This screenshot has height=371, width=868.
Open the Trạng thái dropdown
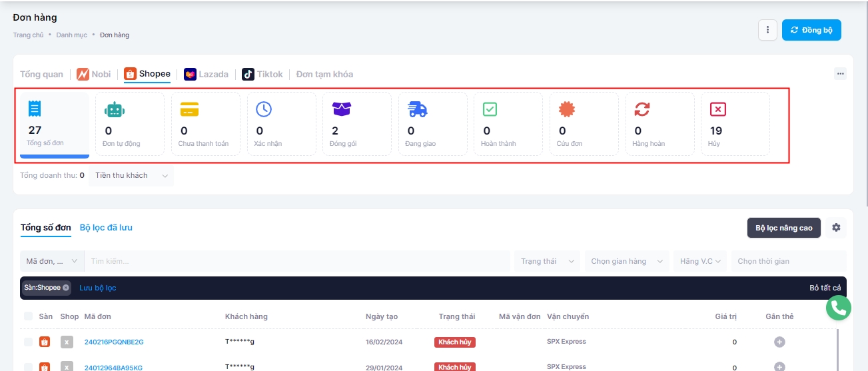[x=547, y=261]
